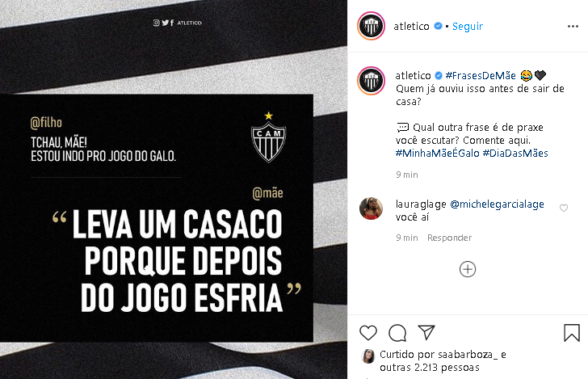Open atletico avatar beside caption
The width and height of the screenshot is (588, 379).
371,81
